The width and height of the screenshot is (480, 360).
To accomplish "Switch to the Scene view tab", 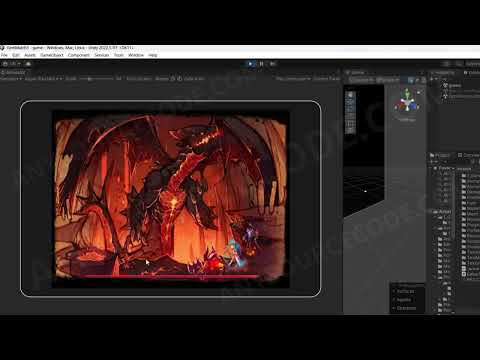I will 356,72.
